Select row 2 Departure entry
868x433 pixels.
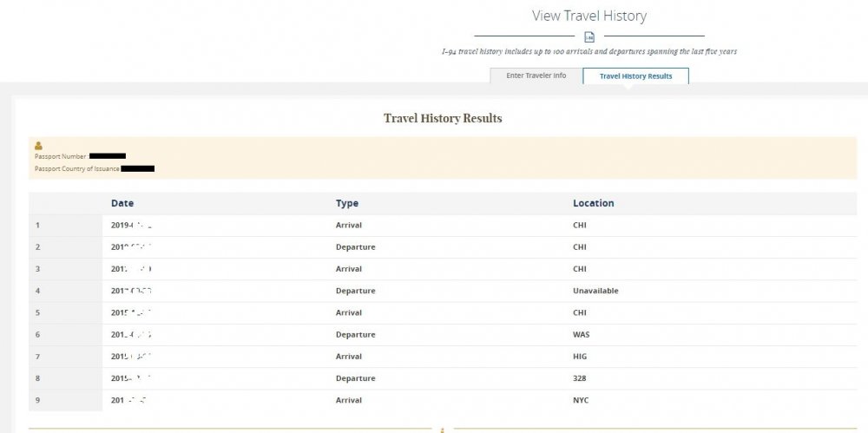(x=443, y=247)
